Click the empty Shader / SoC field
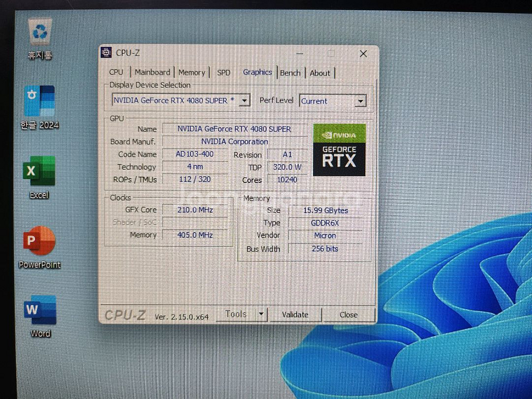This screenshot has width=532, height=399. coord(195,222)
